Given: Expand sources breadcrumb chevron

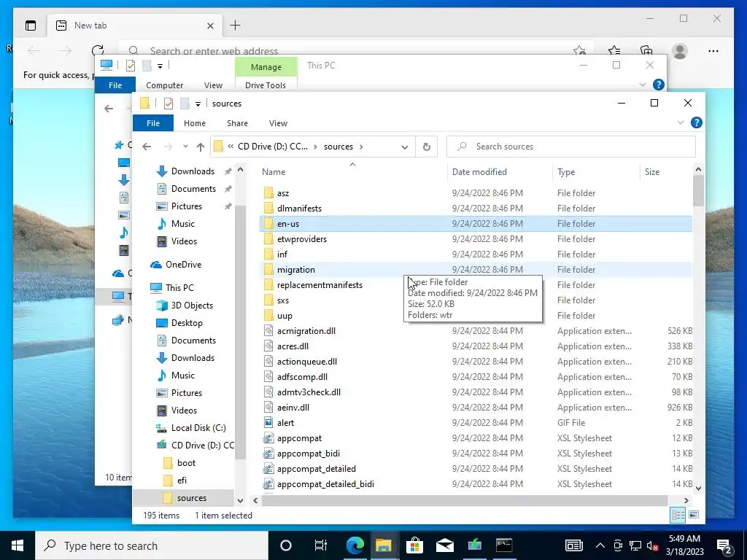Looking at the screenshot, I should click(362, 147).
